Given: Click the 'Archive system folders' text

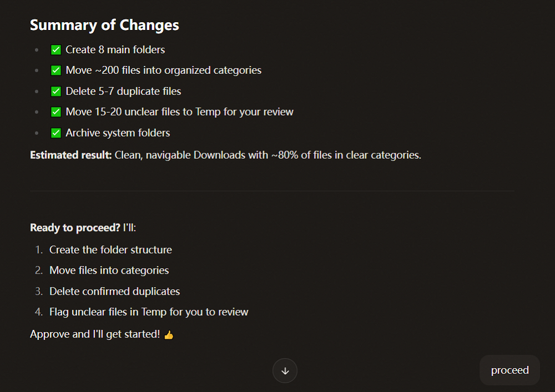Looking at the screenshot, I should 118,133.
